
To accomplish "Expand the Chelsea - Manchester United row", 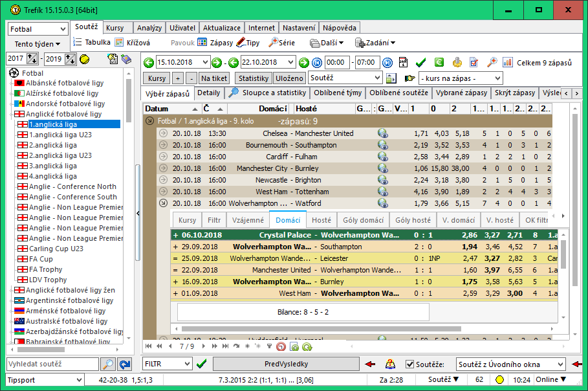I will pyautogui.click(x=163, y=133).
